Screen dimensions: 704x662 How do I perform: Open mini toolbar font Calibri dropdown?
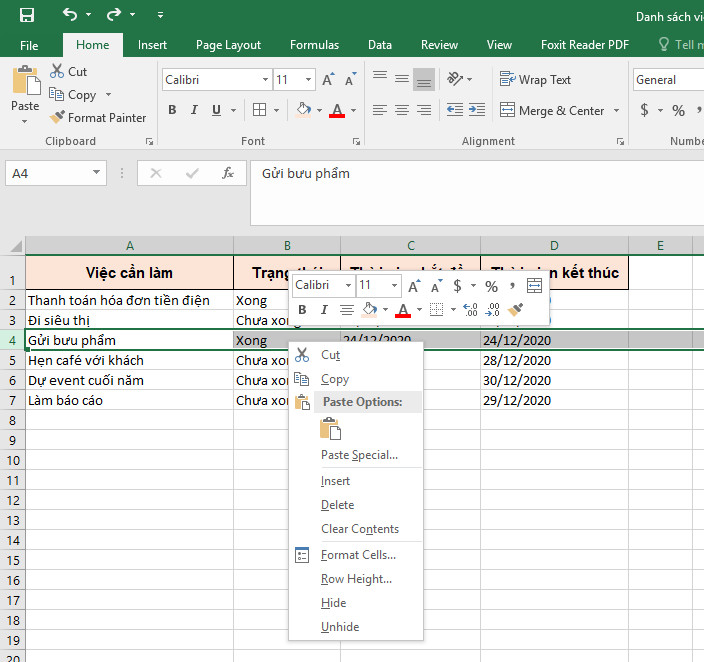(348, 286)
